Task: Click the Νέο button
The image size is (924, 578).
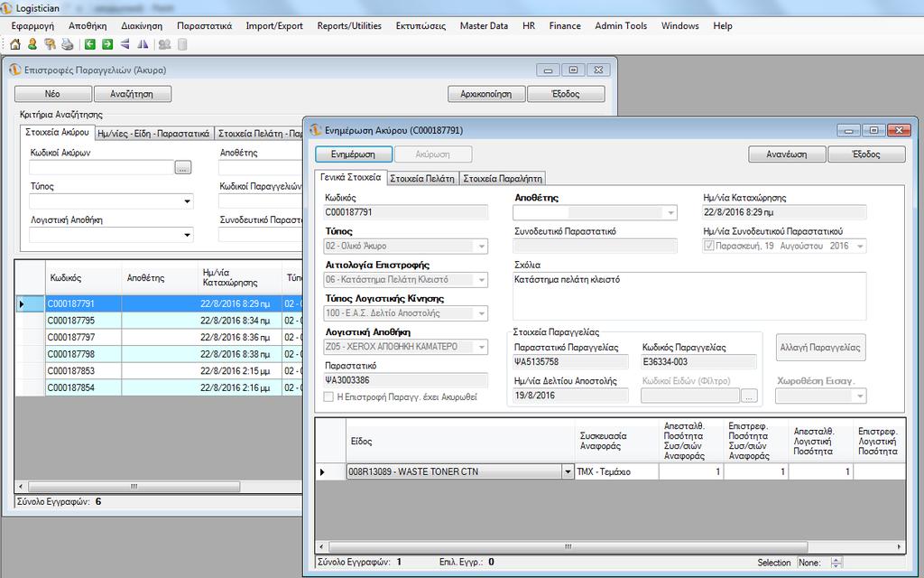Action: pyautogui.click(x=52, y=94)
